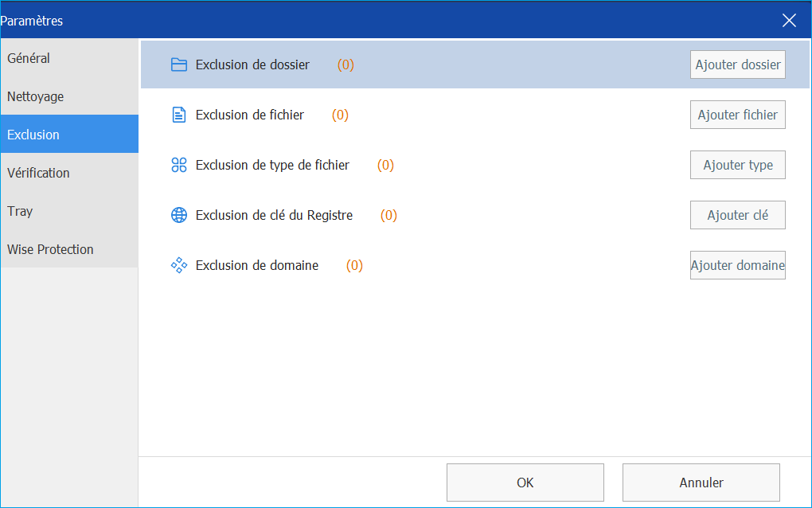The width and height of the screenshot is (812, 508).
Task: Click the diamond icon beside Exclusion de domaine
Action: (178, 265)
